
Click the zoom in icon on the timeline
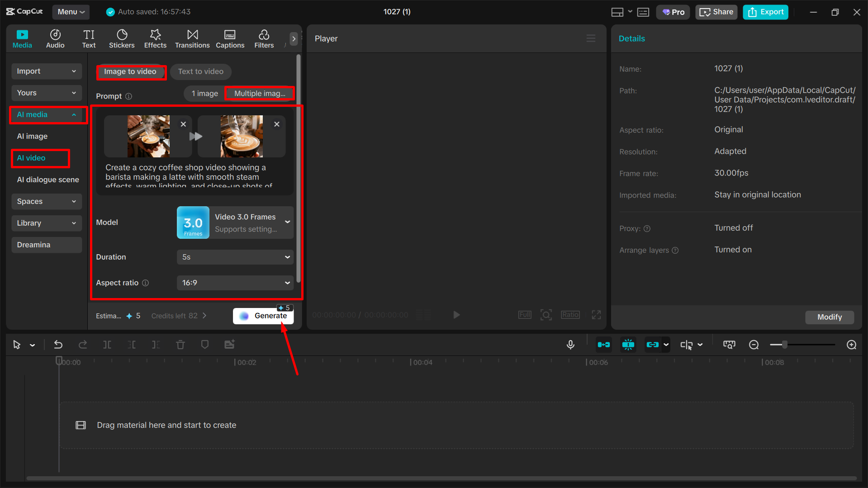[x=851, y=344]
